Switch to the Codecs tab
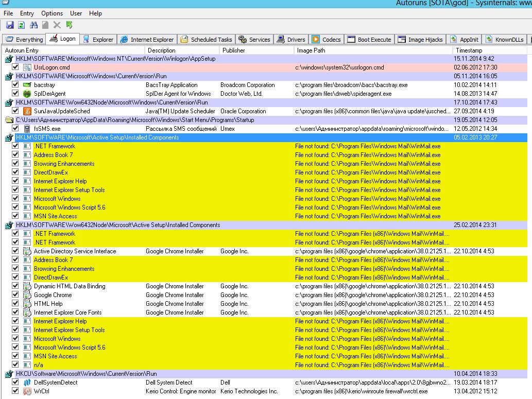 pyautogui.click(x=327, y=39)
